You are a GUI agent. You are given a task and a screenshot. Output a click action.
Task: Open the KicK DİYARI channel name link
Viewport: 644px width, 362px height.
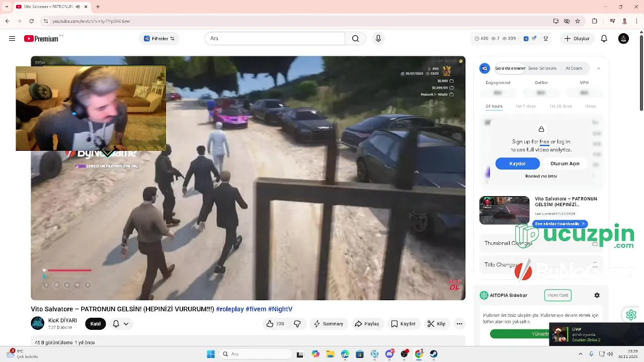62,320
